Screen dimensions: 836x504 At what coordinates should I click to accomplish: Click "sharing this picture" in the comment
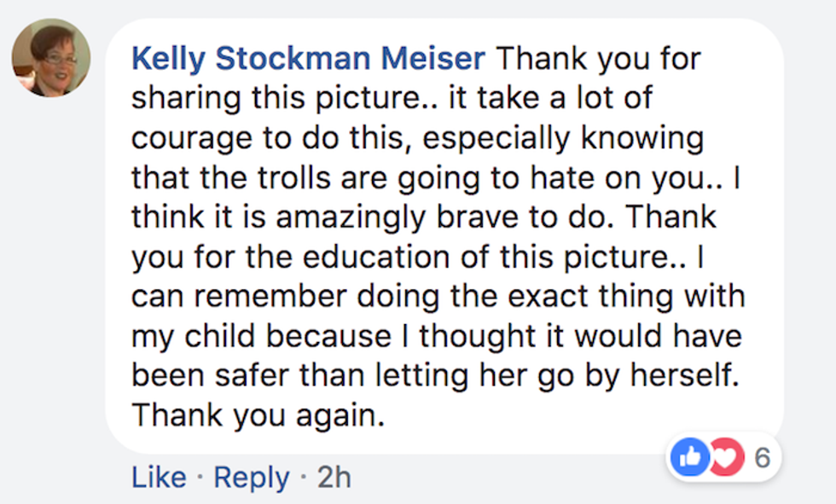(x=264, y=99)
